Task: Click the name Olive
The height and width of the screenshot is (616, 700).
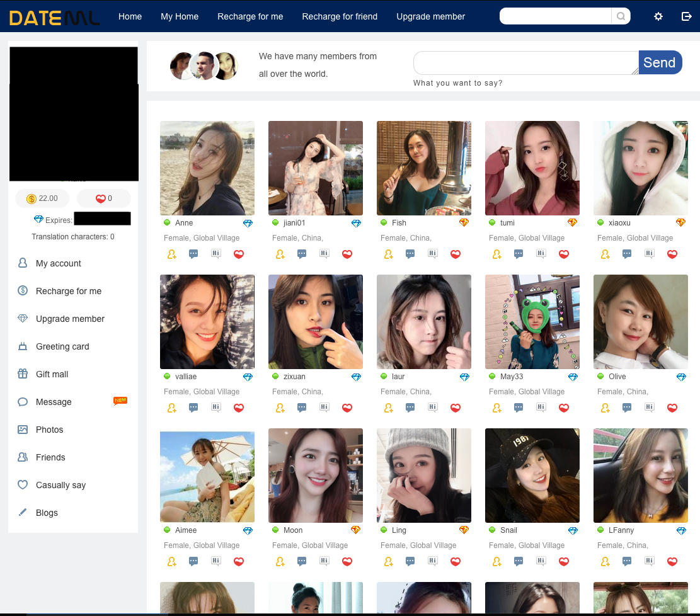Action: [x=617, y=377]
